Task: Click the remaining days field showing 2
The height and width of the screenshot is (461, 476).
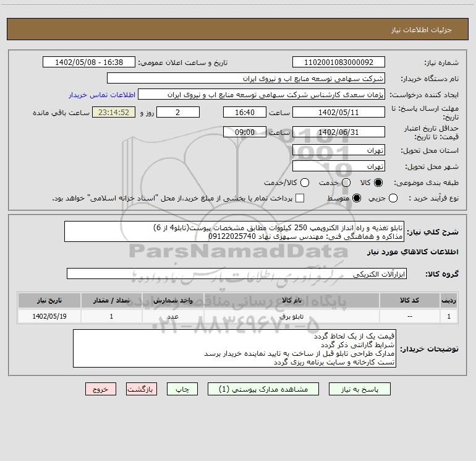Action: [178, 112]
